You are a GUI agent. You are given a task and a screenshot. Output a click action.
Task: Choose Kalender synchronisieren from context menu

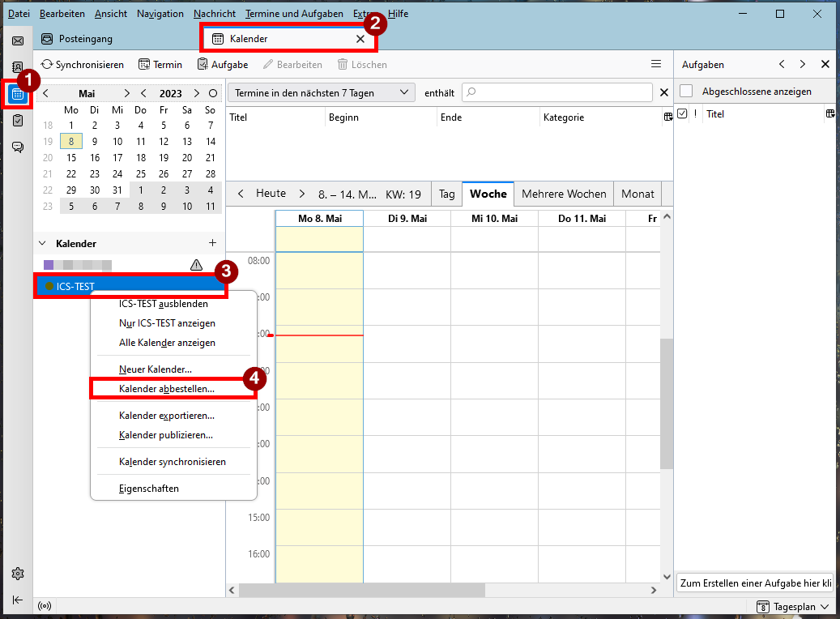pyautogui.click(x=173, y=462)
